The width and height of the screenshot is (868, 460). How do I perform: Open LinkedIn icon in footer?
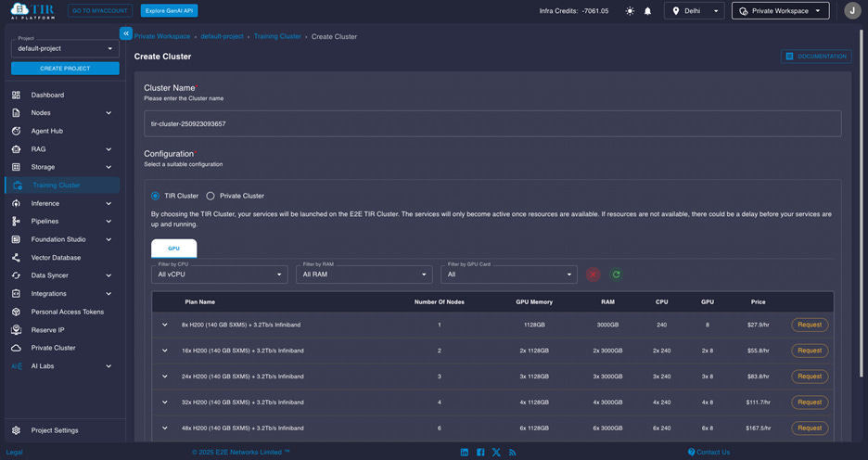coord(465,453)
